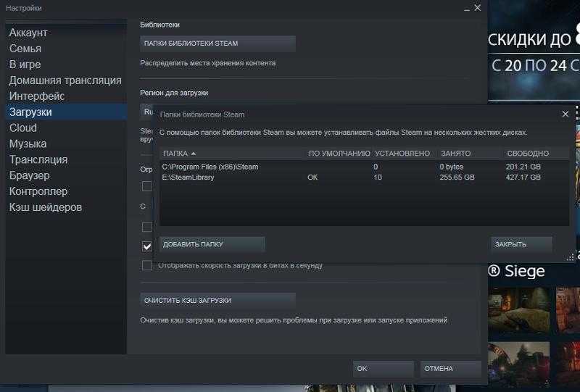This screenshot has width=580, height=392.
Task: Click the ОТМЕНА button
Action: pyautogui.click(x=450, y=369)
